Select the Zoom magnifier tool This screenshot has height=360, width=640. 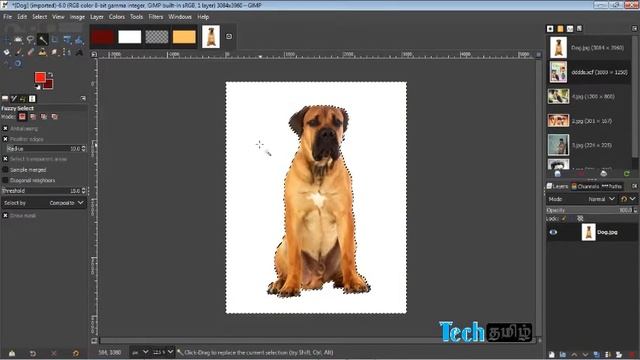(18, 63)
